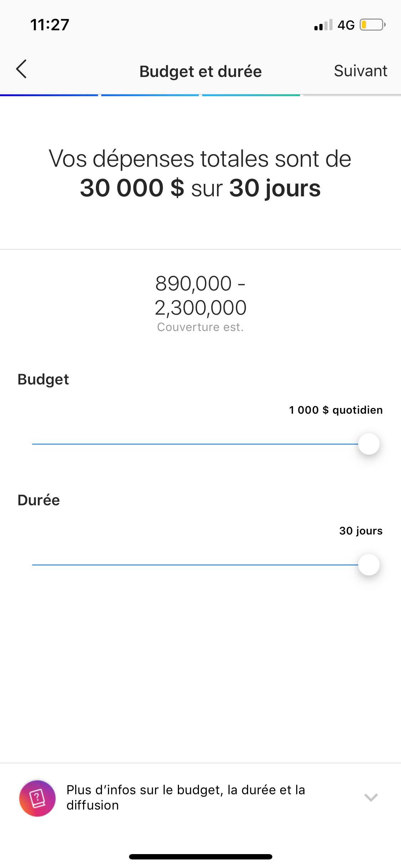Click the "30 jours" duration value
The height and width of the screenshot is (868, 401).
[361, 531]
